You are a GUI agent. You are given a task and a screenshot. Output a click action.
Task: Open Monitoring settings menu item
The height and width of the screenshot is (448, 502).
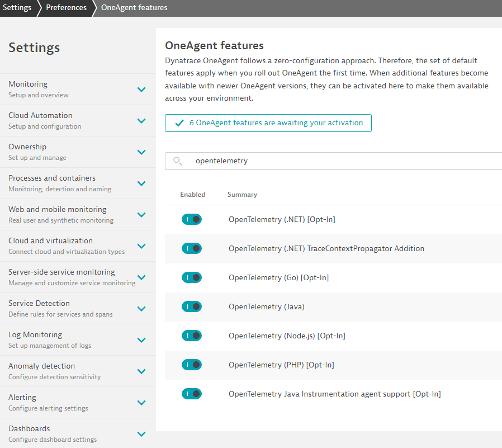[x=78, y=89]
